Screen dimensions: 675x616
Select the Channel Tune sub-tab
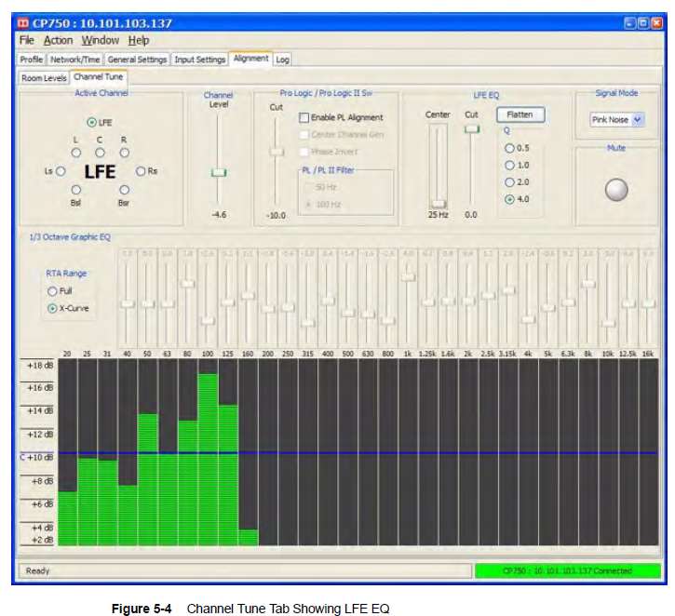(98, 76)
